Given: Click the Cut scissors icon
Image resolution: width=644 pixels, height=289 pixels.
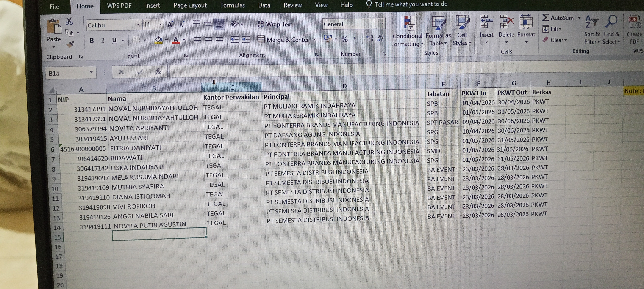Looking at the screenshot, I should coord(69,21).
